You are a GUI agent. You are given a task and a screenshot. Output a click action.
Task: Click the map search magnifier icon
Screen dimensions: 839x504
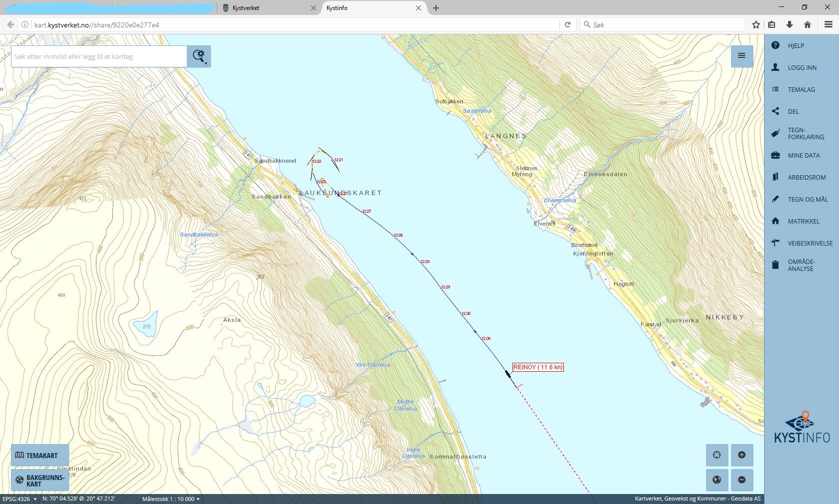(x=199, y=56)
